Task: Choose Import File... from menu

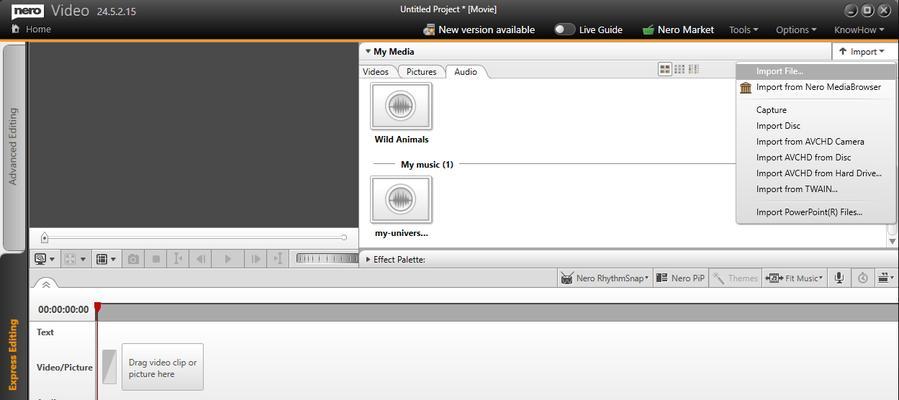Action: 815,72
